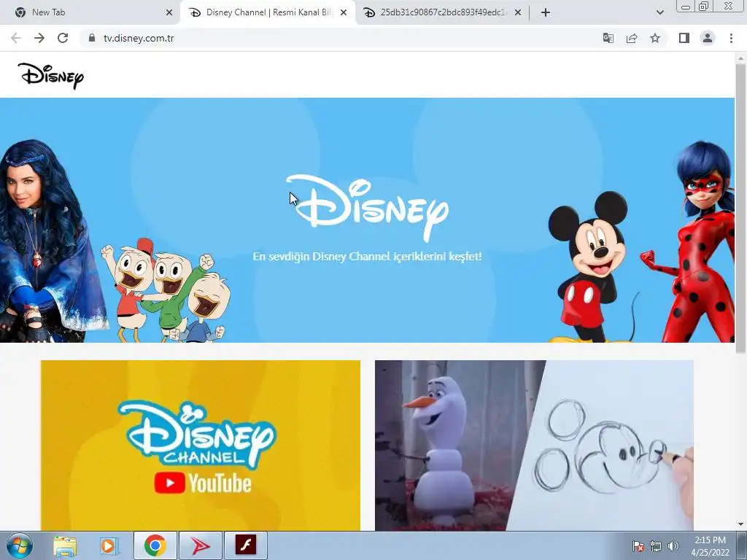Click the lock site info icon
The height and width of the screenshot is (560, 747).
[92, 38]
